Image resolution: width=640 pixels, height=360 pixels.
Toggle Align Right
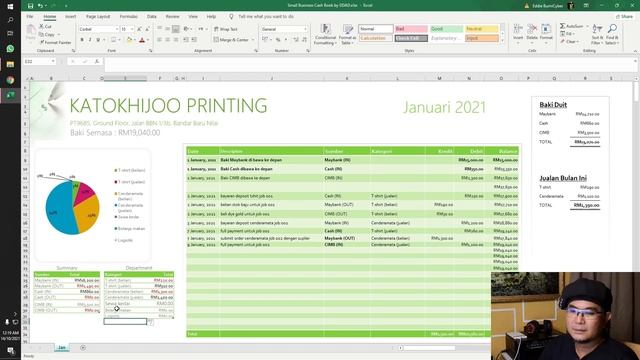(x=176, y=40)
